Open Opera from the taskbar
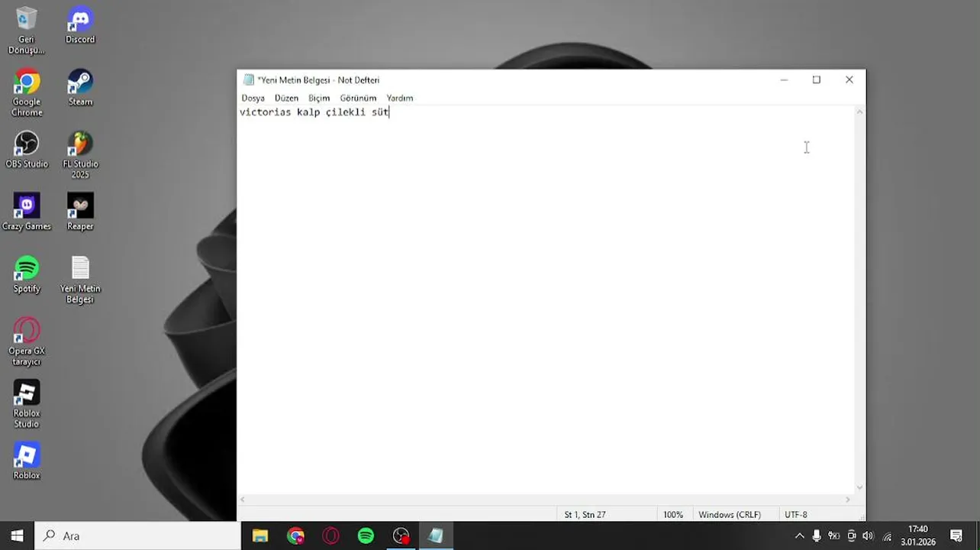980x550 pixels. click(x=330, y=535)
